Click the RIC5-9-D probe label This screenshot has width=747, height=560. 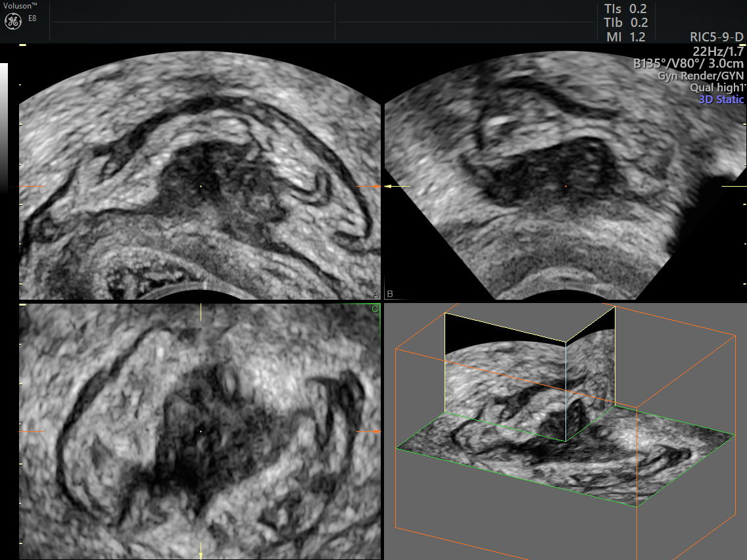click(x=717, y=37)
